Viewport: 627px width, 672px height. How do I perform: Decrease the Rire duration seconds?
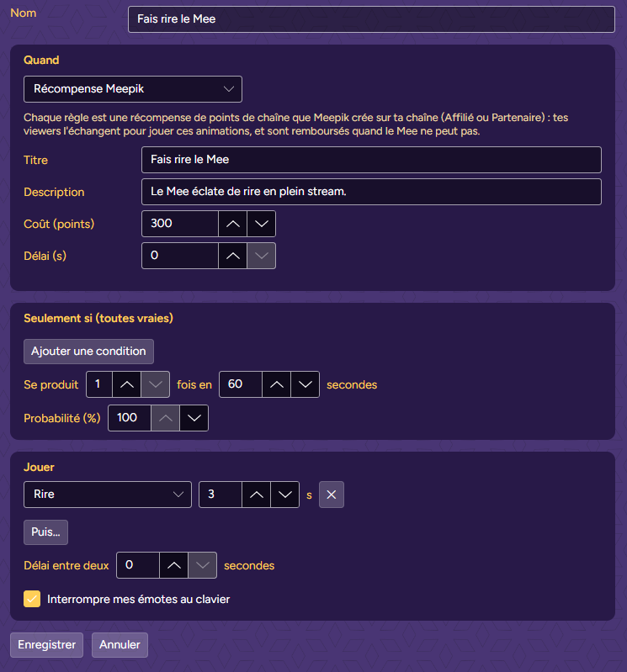point(284,495)
